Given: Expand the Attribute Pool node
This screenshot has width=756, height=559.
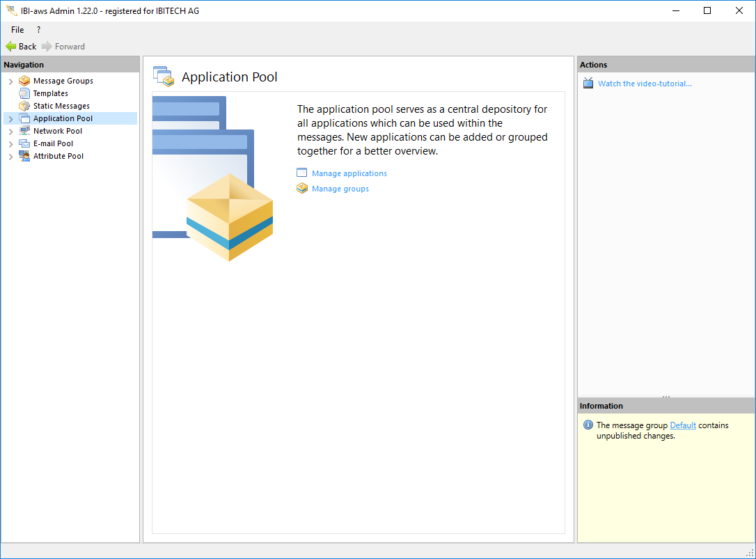Looking at the screenshot, I should (x=10, y=157).
